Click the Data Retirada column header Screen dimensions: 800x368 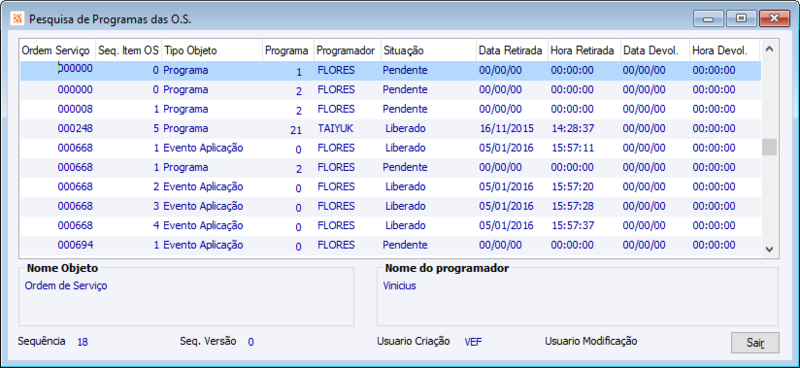[511, 51]
